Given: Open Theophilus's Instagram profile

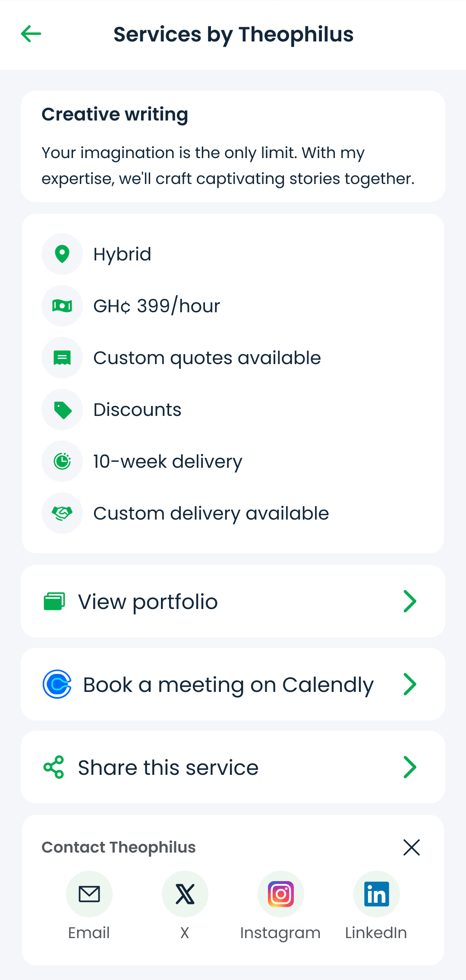Looking at the screenshot, I should [281, 894].
